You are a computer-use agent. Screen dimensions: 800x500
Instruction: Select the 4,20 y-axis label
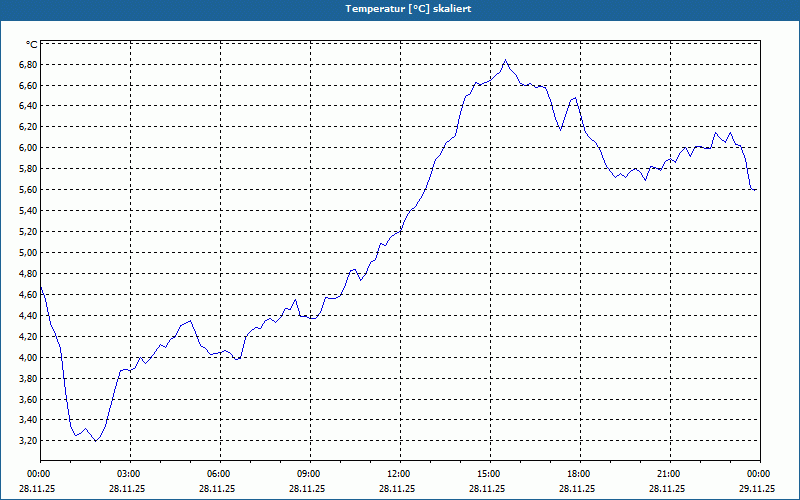click(28, 337)
